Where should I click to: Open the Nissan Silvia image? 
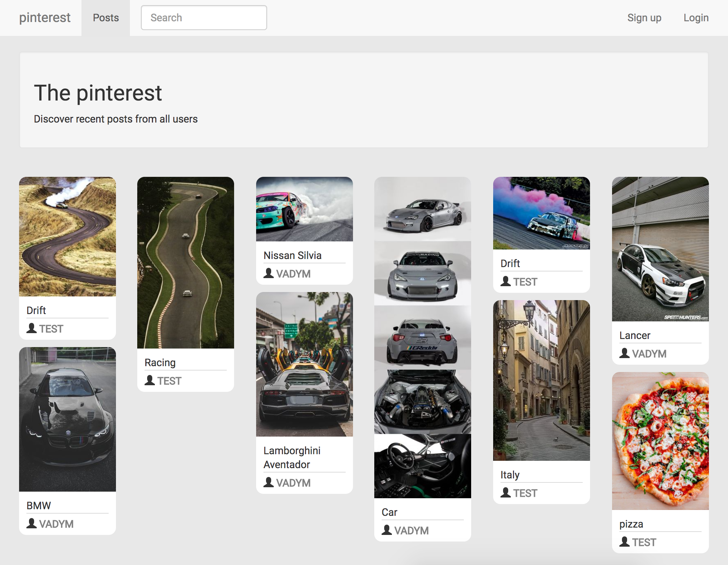point(305,209)
